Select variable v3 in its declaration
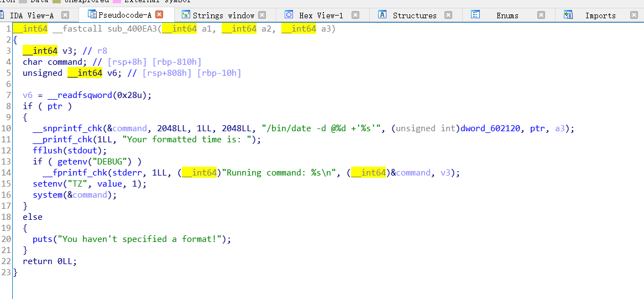The image size is (644, 299). click(x=67, y=50)
